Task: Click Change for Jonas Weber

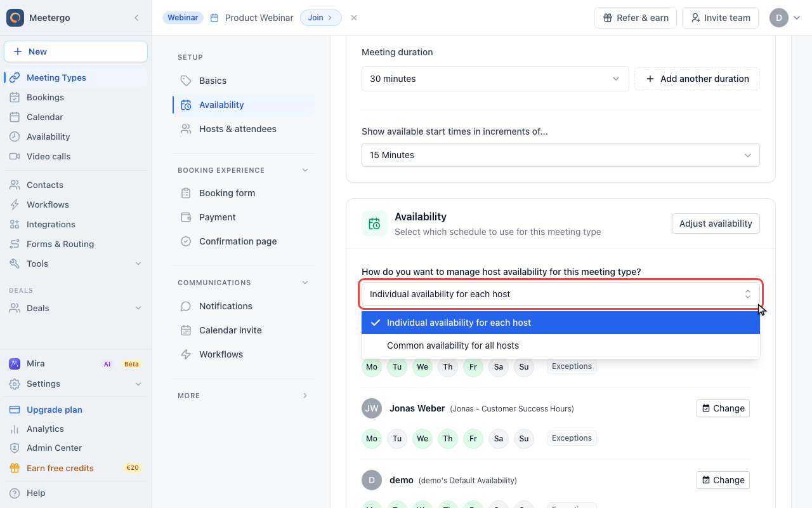Action: [x=723, y=408]
